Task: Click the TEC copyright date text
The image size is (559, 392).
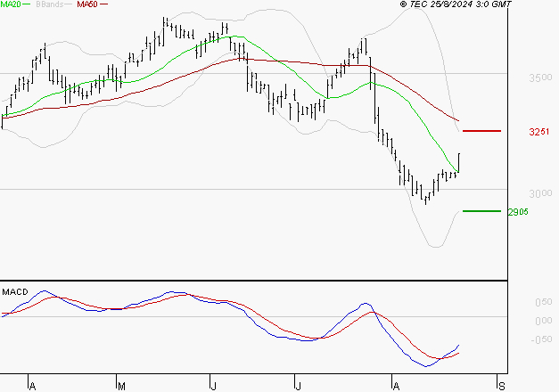Action: coord(456,4)
